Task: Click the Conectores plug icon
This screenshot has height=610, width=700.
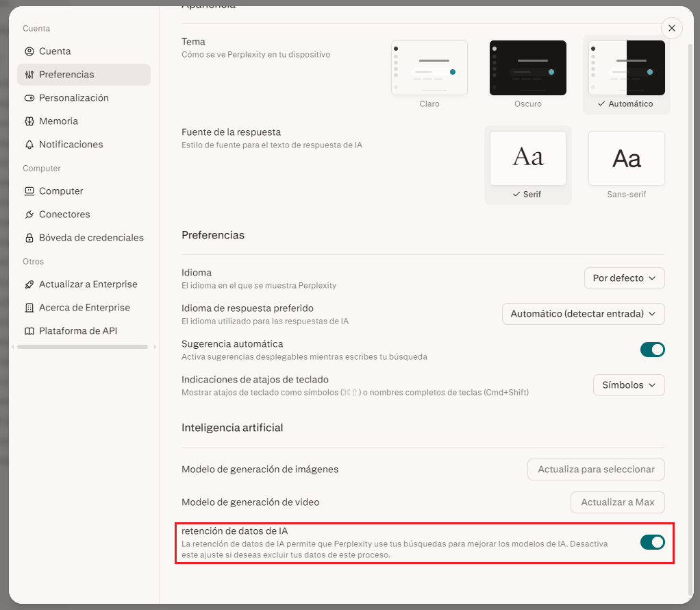Action: pos(29,215)
